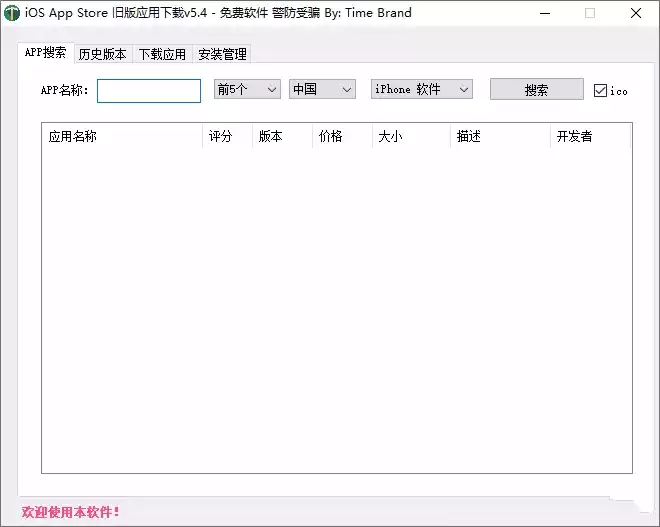660x527 pixels.
Task: Toggle the ico checkbox
Action: pos(600,90)
